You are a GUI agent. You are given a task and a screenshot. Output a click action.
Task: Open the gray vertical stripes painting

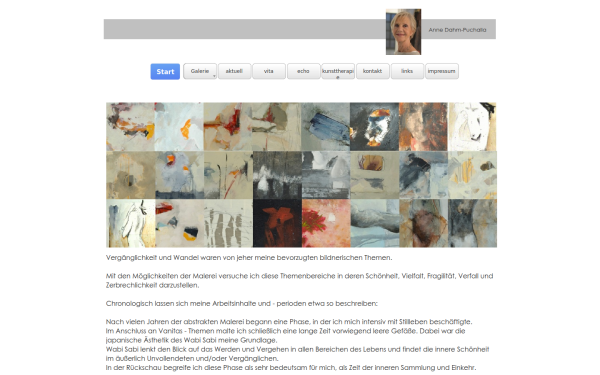228,223
